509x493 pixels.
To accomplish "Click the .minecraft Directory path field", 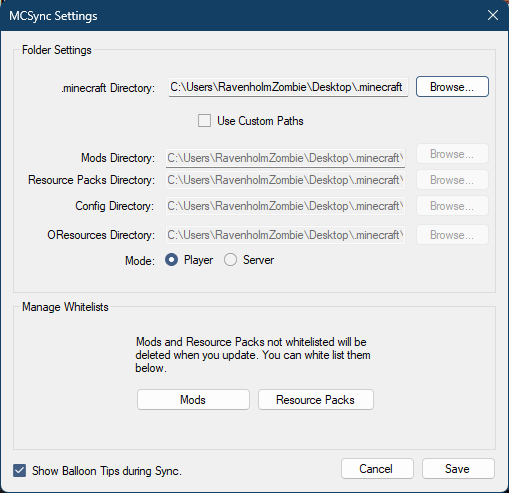I will (x=288, y=87).
